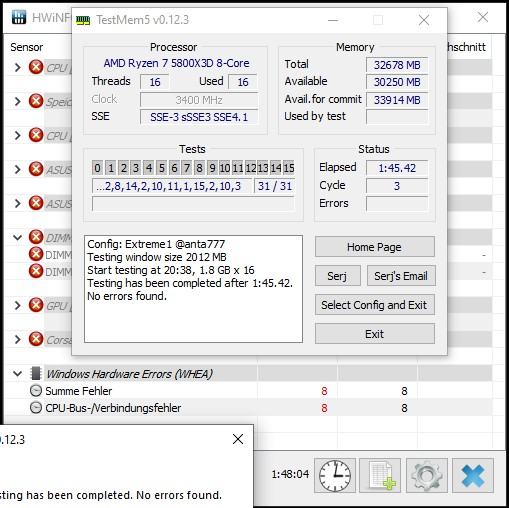This screenshot has height=508, width=509.
Task: Click the 31 / 31 progress counter field
Action: [275, 186]
